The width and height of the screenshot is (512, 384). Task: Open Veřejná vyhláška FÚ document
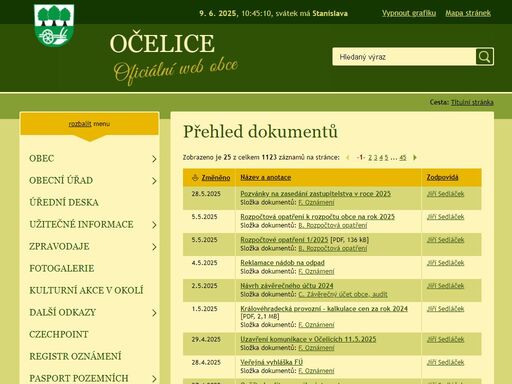[x=272, y=362]
